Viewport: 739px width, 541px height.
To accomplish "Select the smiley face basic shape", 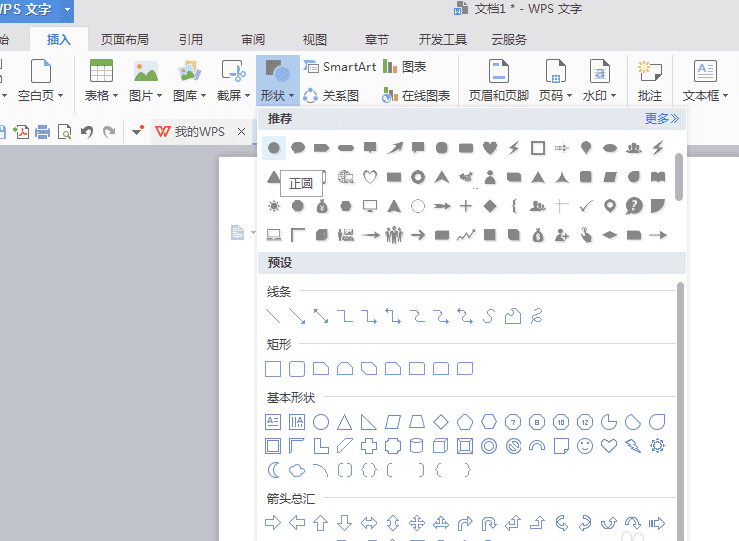I will click(585, 445).
